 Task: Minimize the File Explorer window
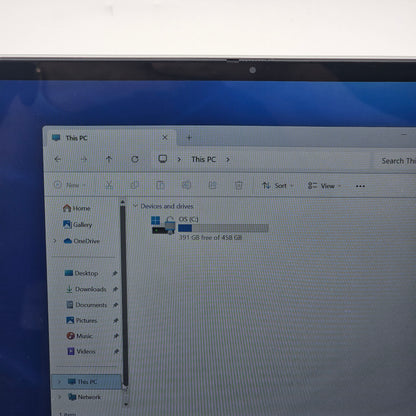tap(404, 135)
